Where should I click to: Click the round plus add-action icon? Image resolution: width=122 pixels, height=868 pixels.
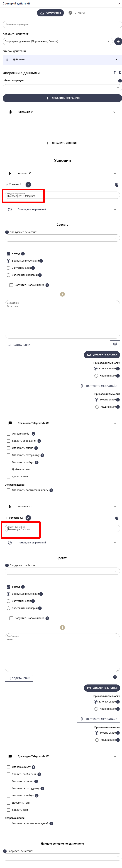tap(118, 41)
